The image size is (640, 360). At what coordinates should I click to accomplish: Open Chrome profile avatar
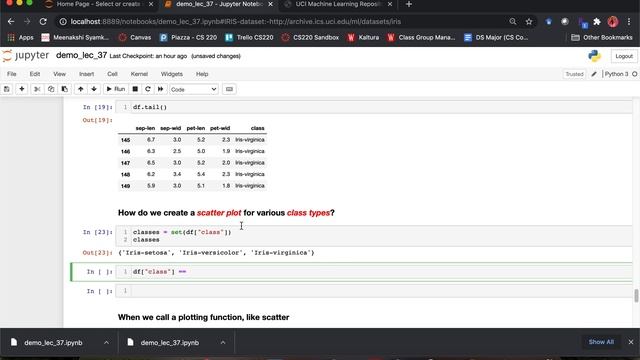coord(613,22)
